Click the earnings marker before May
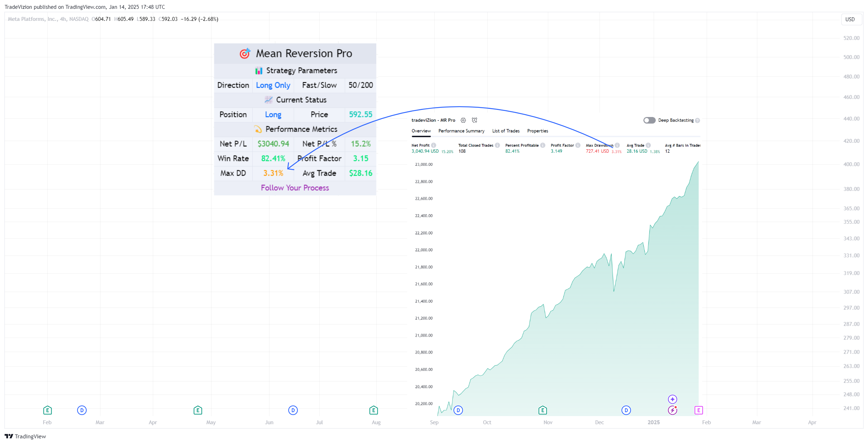The height and width of the screenshot is (444, 868). click(198, 410)
